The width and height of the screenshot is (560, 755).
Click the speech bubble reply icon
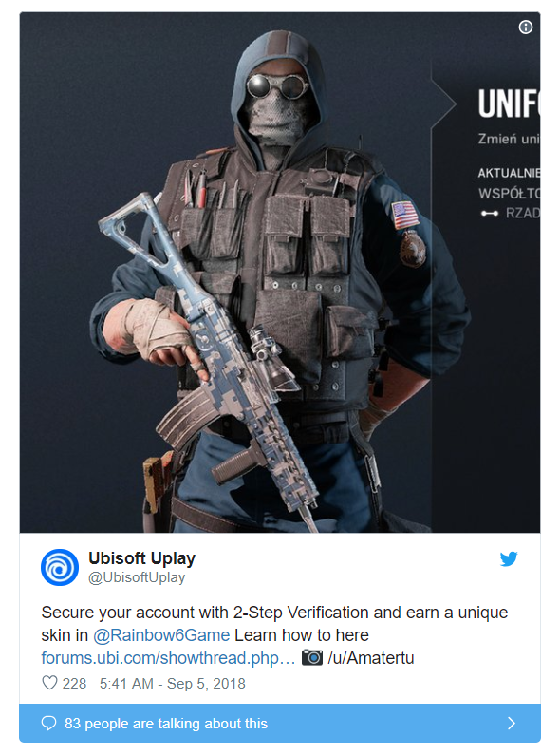coord(49,724)
